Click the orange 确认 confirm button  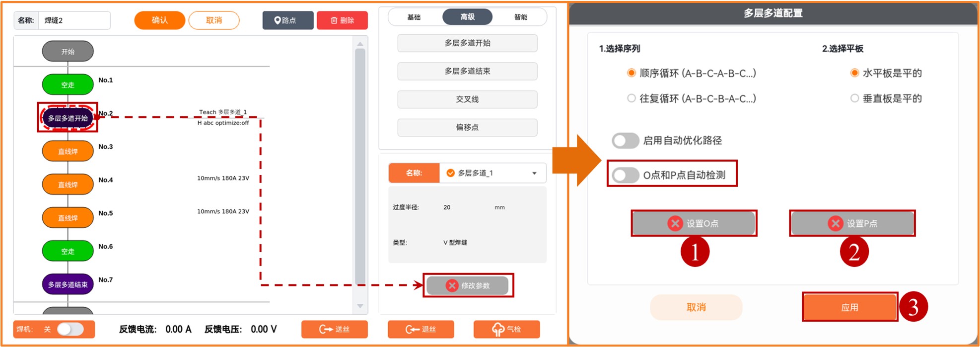point(159,20)
